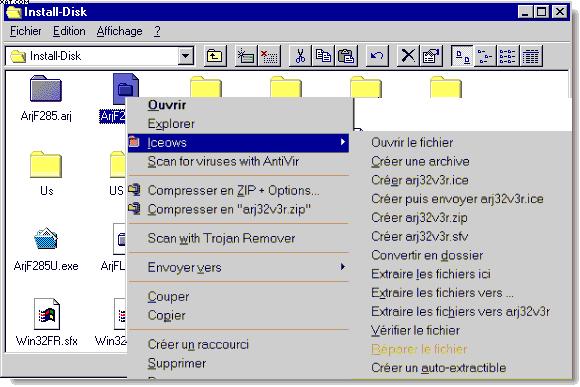Click the Install-Disk title bar folder icon

pos(14,12)
